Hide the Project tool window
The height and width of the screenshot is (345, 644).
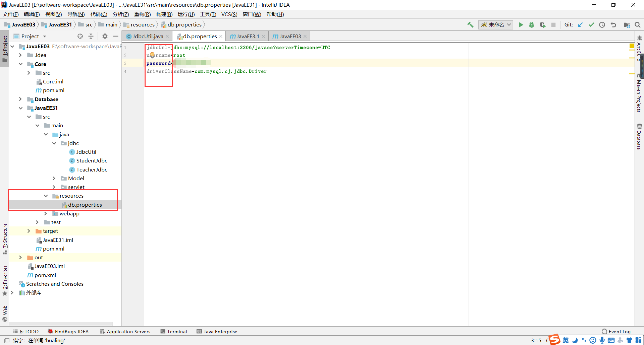coord(116,36)
